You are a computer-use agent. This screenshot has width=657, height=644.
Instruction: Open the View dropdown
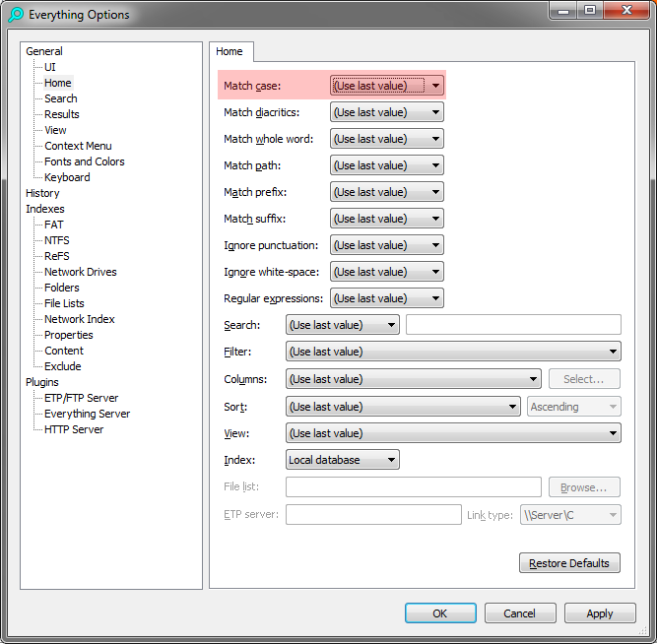453,433
